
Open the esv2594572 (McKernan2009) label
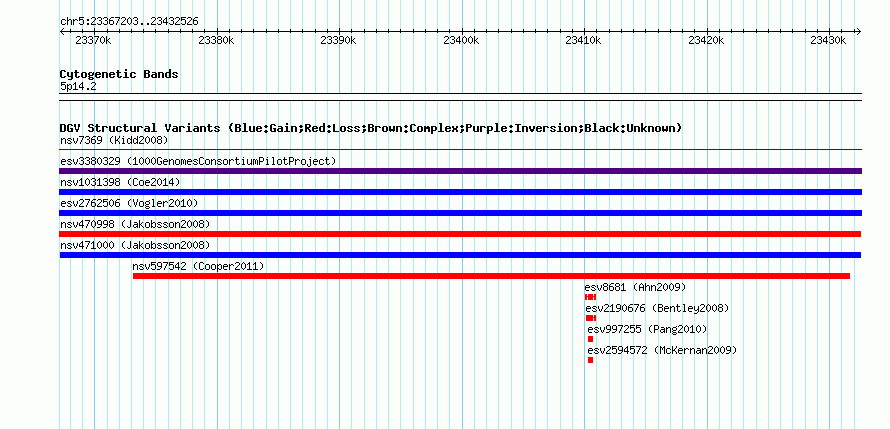tap(662, 350)
